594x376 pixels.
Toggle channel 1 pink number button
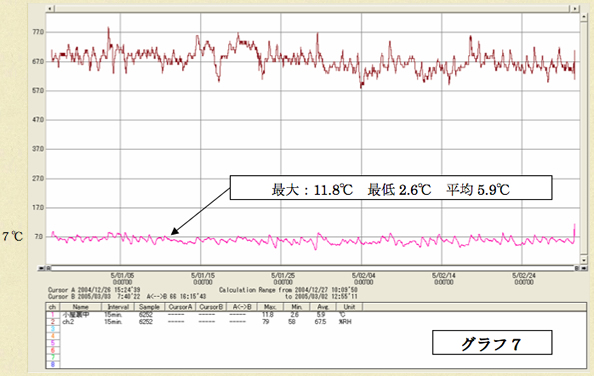[53, 315]
